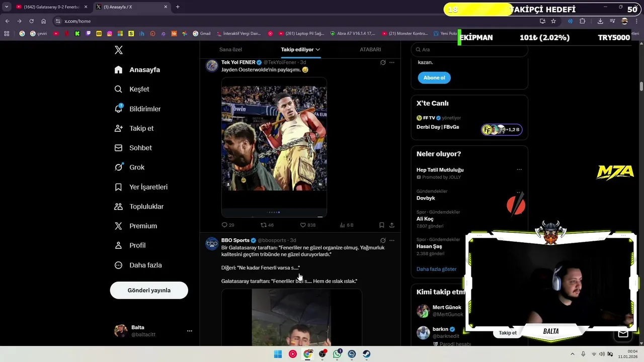Open options dots for Hep Tatil Mutluluğu
The width and height of the screenshot is (644, 362).
519,170
